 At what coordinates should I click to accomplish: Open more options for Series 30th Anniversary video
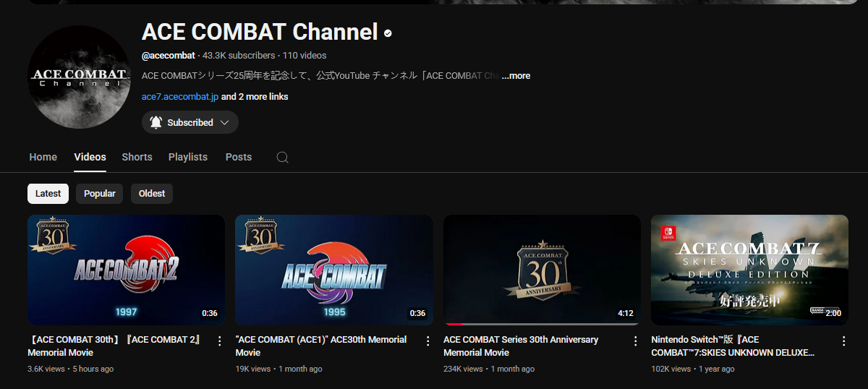pyautogui.click(x=636, y=341)
